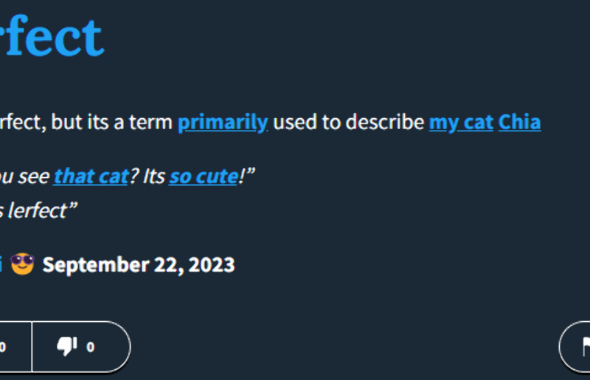Open the italic "so cute" link
The height and width of the screenshot is (380, 590).
pyautogui.click(x=204, y=176)
